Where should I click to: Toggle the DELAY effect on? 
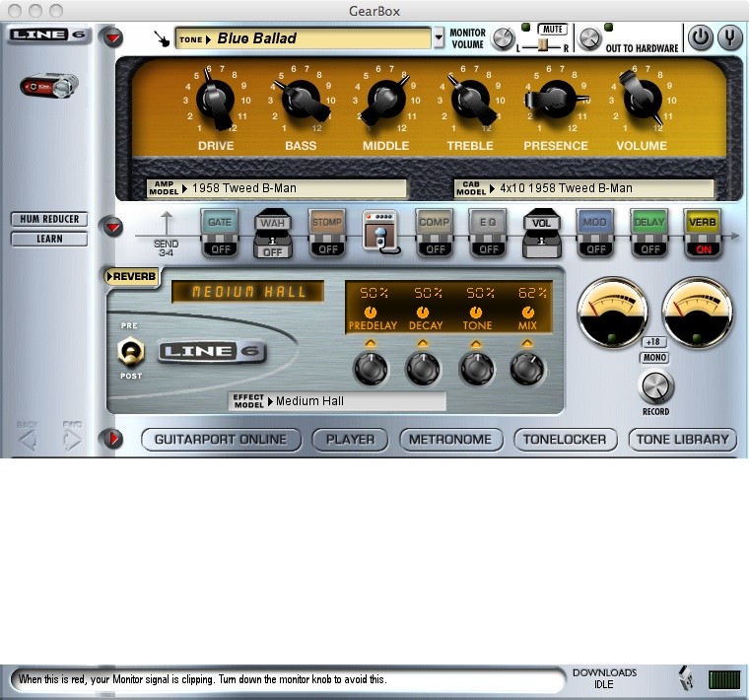pyautogui.click(x=649, y=234)
